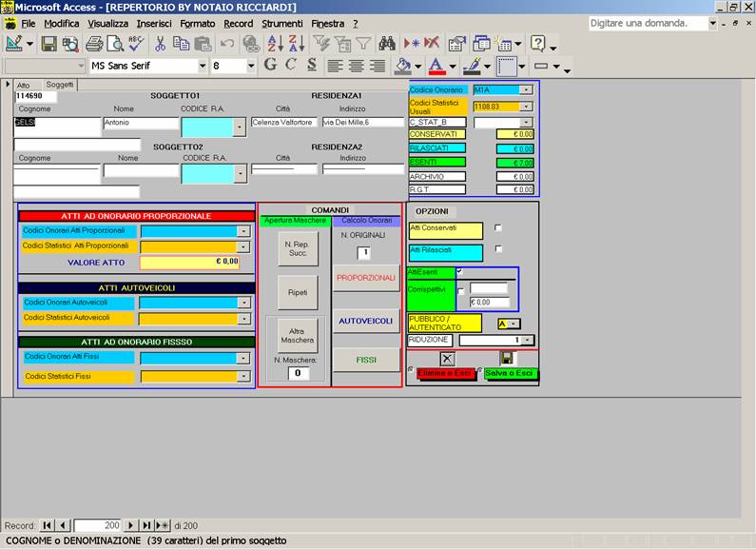Click the Copy icon in toolbar
This screenshot has height=550, width=756.
click(182, 44)
